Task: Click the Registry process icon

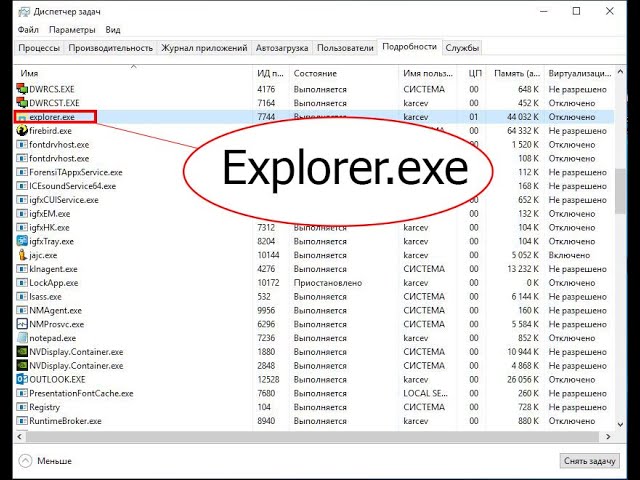Action: tap(22, 407)
